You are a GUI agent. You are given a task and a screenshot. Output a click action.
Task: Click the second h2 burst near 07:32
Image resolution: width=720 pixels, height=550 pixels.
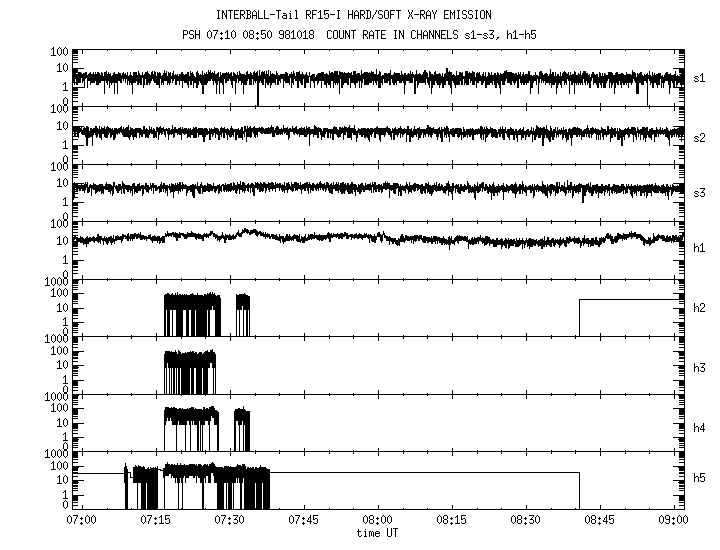(243, 315)
